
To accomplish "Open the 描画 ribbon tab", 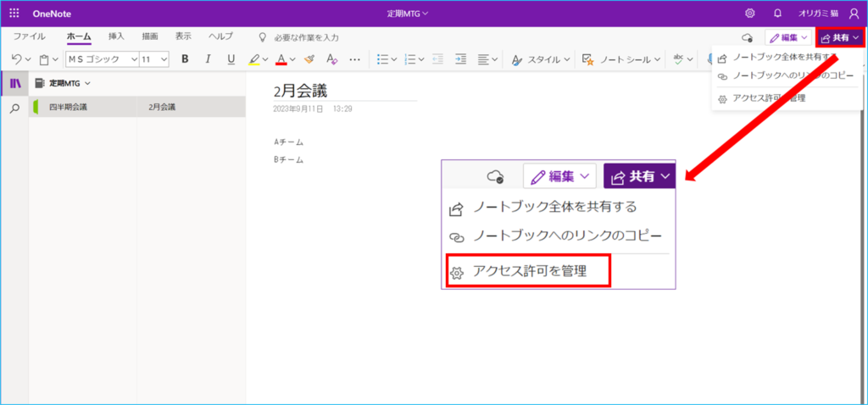I will click(x=149, y=36).
